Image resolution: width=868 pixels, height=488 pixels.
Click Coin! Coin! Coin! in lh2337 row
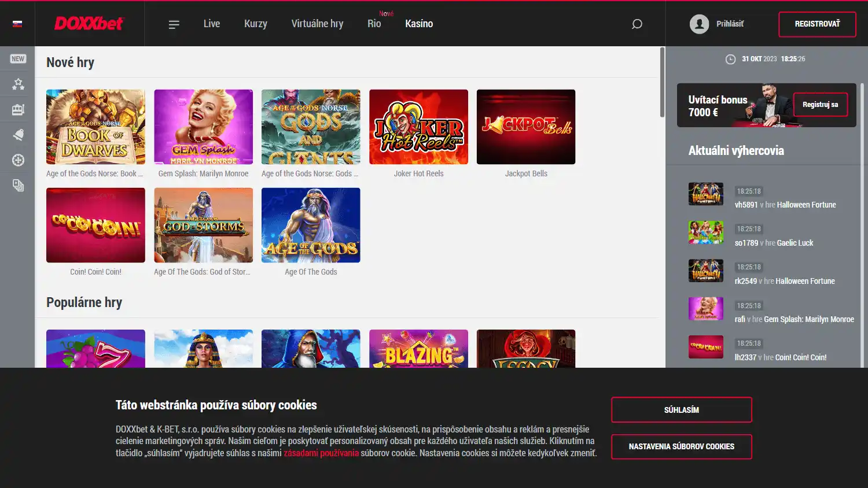(800, 357)
